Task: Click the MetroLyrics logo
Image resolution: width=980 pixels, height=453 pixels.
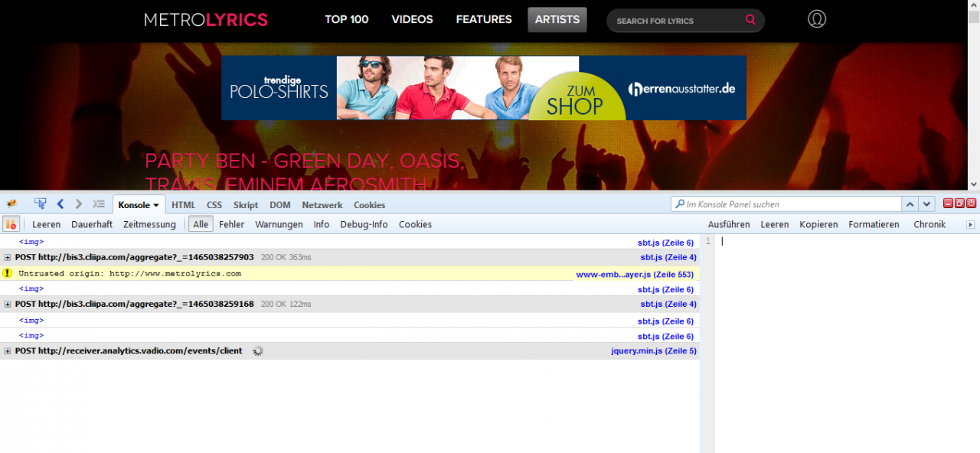Action: coord(206,20)
